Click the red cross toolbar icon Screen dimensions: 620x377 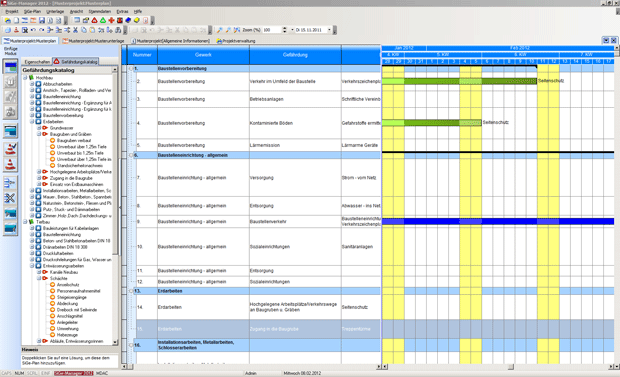(x=111, y=20)
